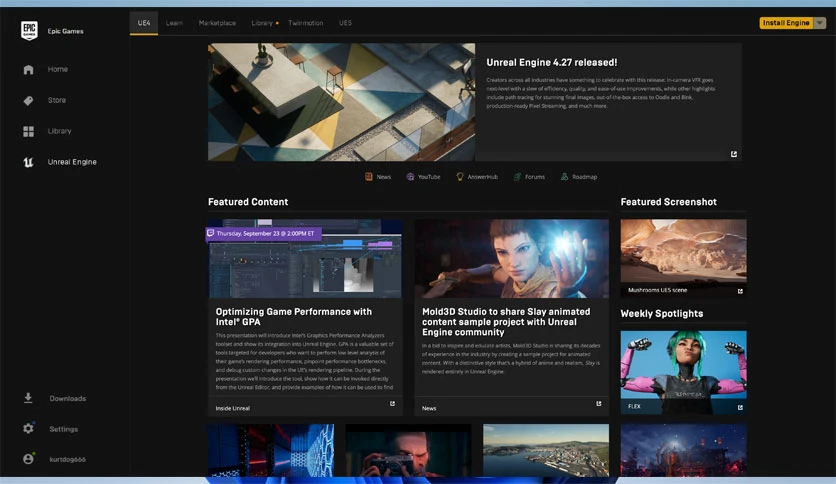Click Twitch icon on Thursday September 23 badge

pyautogui.click(x=211, y=233)
